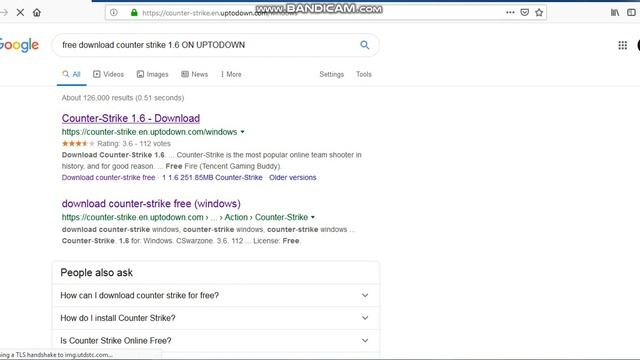Open the Download counter-strike free sublink
This screenshot has height=360, width=640.
click(x=109, y=178)
